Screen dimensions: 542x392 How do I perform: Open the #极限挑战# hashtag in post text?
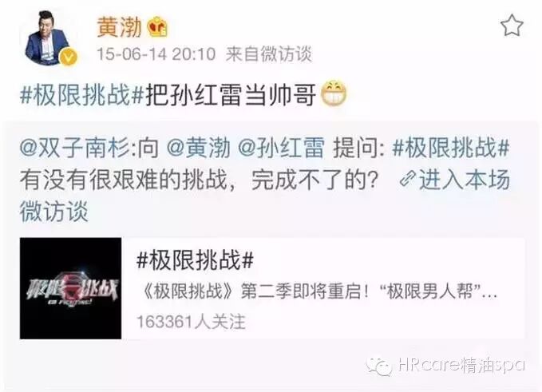[x=81, y=94]
